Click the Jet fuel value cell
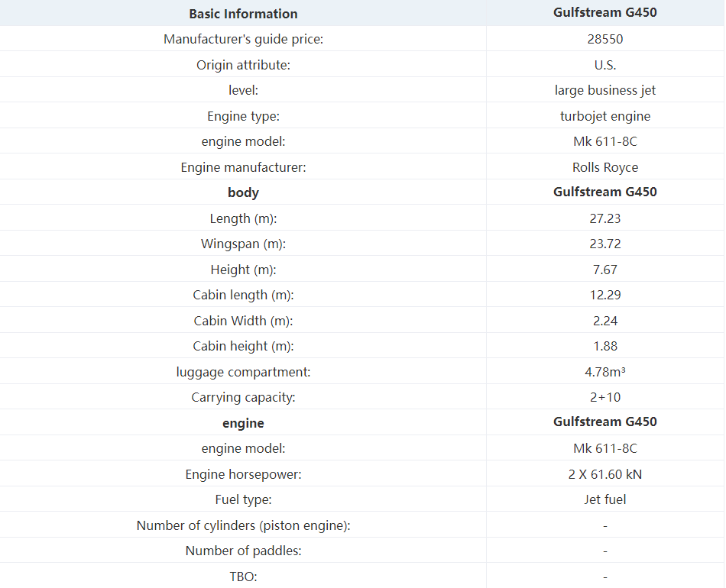The image size is (726, 588). click(x=604, y=499)
